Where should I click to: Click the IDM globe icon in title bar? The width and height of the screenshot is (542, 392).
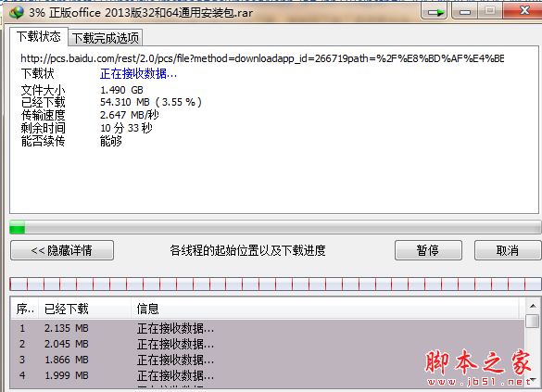(x=17, y=12)
